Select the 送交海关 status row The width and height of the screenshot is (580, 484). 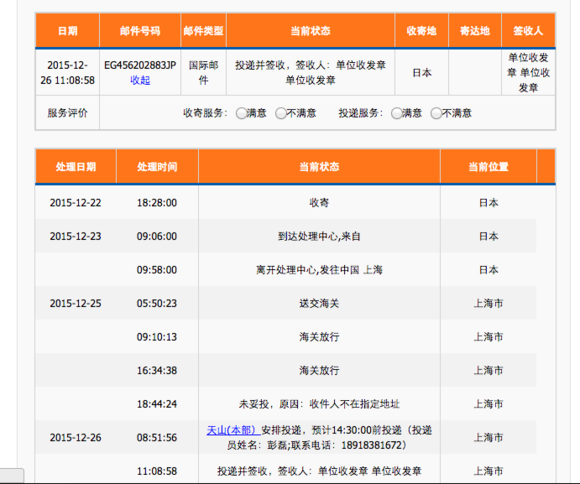point(286,303)
